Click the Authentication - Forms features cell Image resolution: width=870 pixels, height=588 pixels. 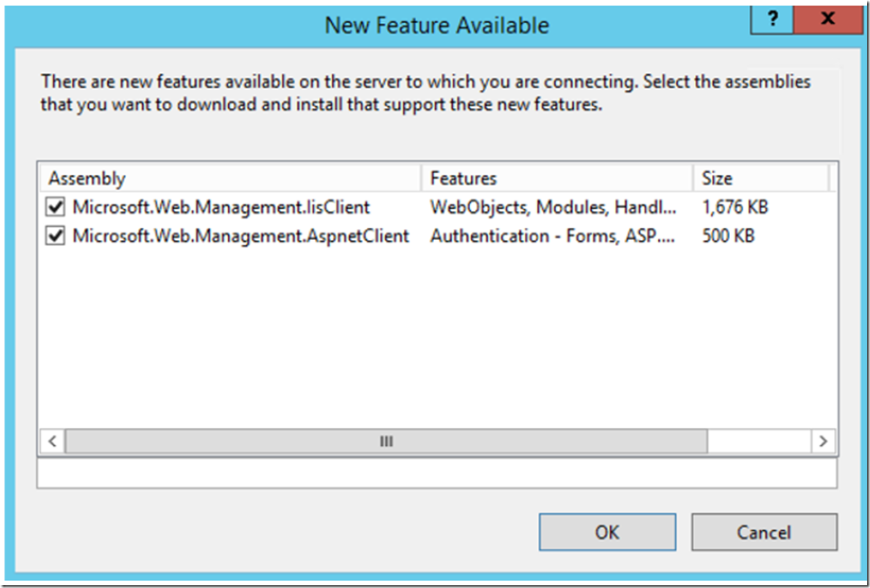point(553,236)
